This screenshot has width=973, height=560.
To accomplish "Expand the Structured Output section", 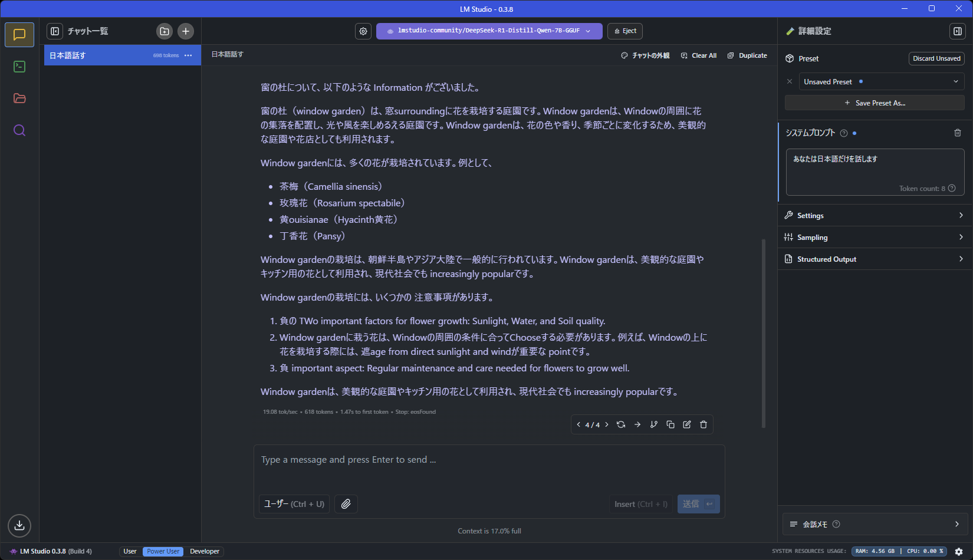I will pos(874,259).
